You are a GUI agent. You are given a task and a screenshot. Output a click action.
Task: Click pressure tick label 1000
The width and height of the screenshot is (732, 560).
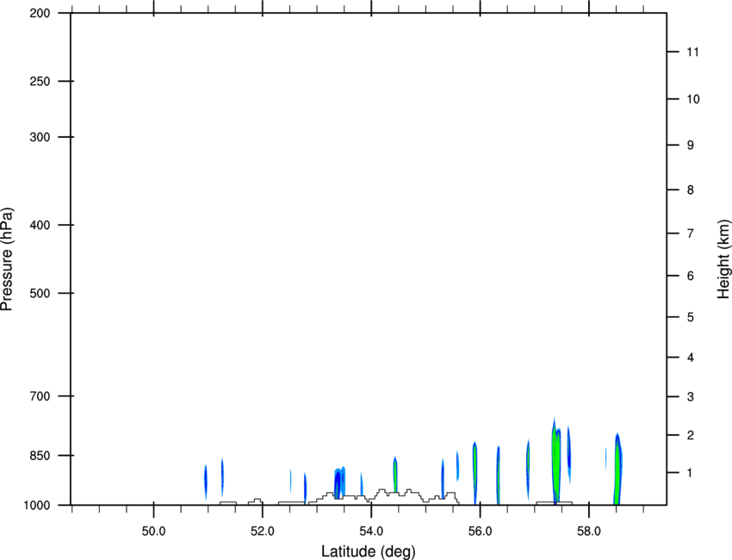click(x=36, y=505)
